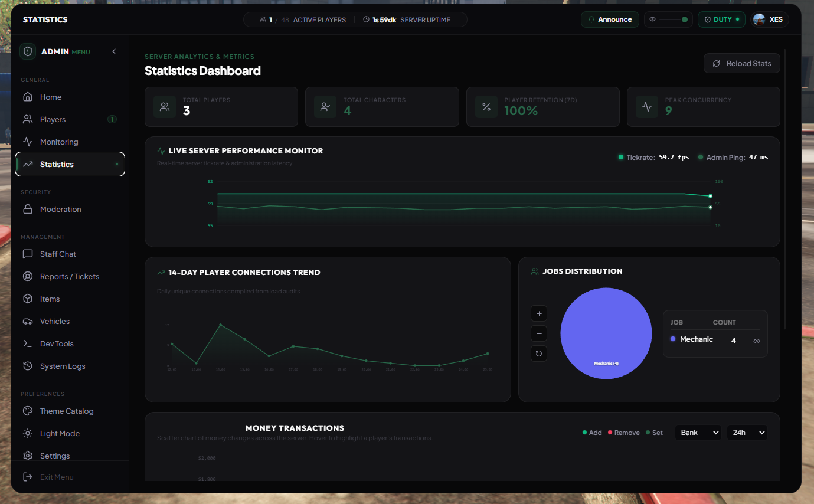The height and width of the screenshot is (504, 814).
Task: Collapse the admin menu sidebar chevron
Action: point(114,51)
